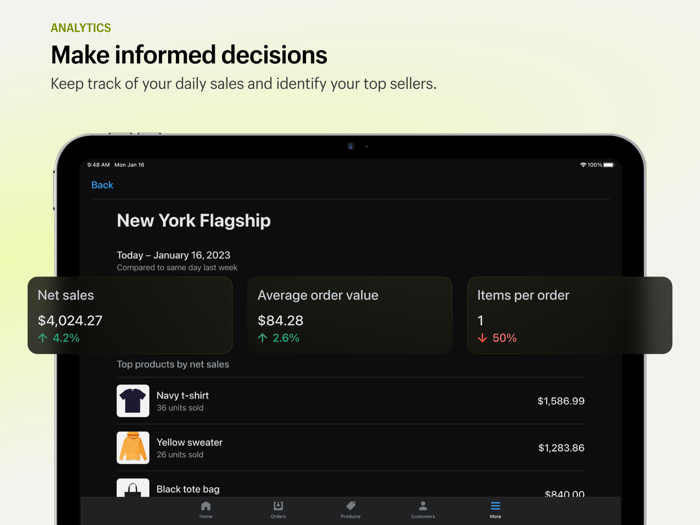Go to the Customers tab
The width and height of the screenshot is (700, 525).
(423, 509)
